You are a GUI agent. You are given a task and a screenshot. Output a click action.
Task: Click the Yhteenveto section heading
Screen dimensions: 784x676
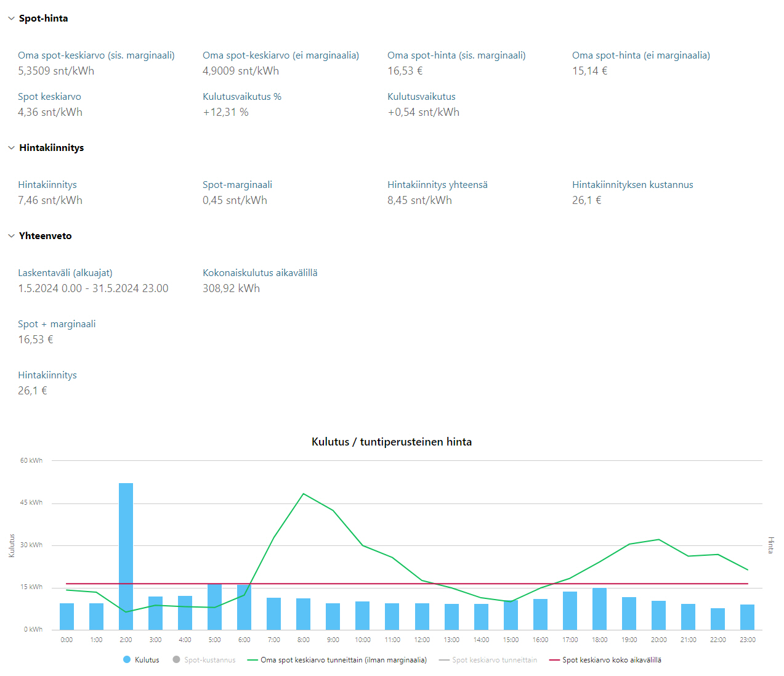(45, 236)
